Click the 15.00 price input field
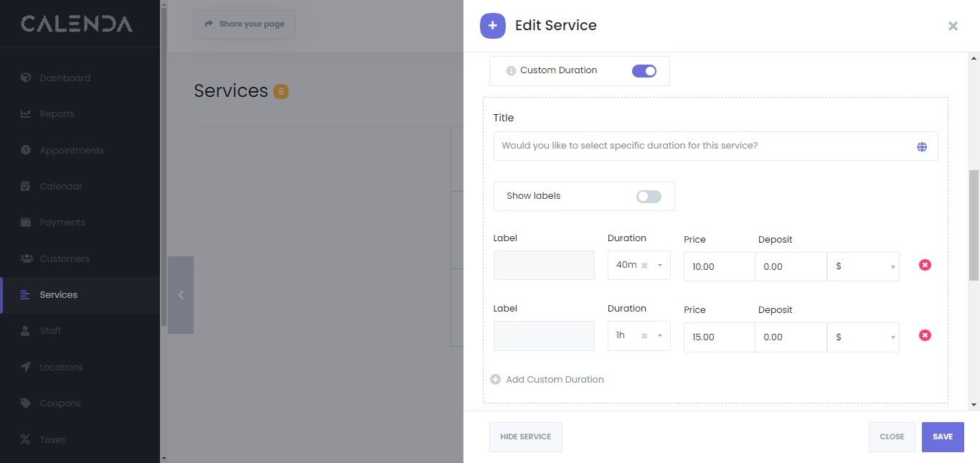 coord(719,337)
